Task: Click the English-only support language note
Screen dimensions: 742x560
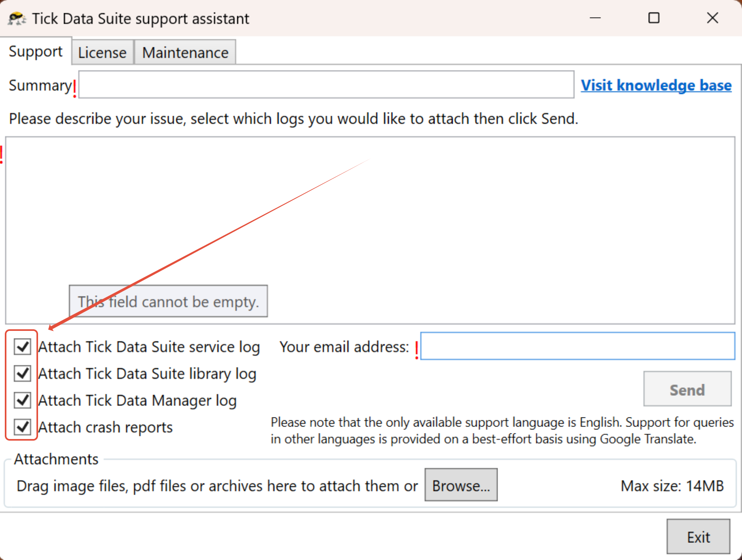Action: tap(502, 431)
